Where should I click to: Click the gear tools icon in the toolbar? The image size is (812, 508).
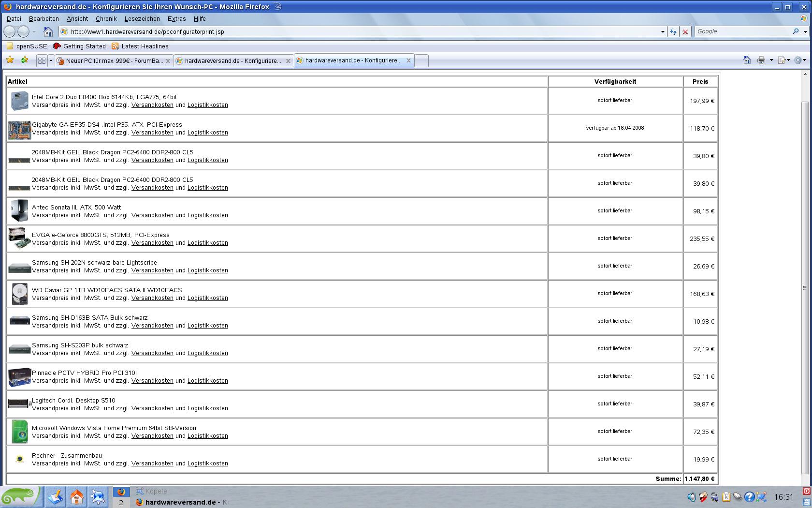click(x=798, y=60)
